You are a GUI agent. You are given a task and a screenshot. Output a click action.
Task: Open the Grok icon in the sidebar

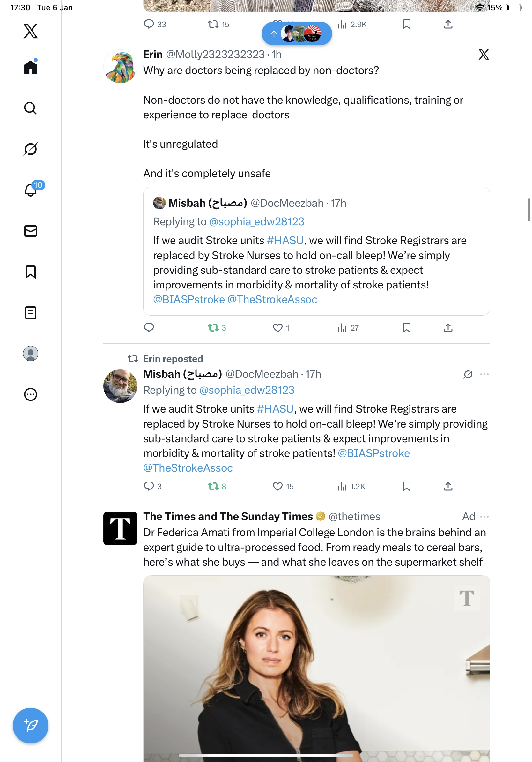coord(31,149)
